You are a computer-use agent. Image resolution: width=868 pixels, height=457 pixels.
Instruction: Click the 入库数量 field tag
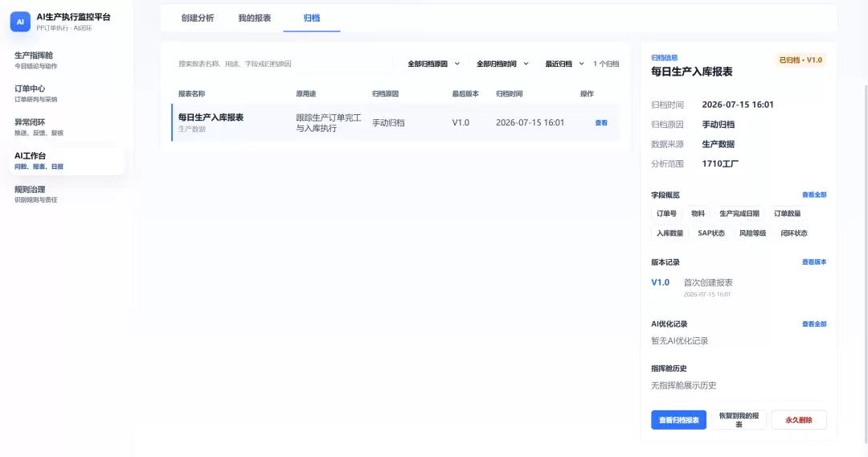pos(669,233)
